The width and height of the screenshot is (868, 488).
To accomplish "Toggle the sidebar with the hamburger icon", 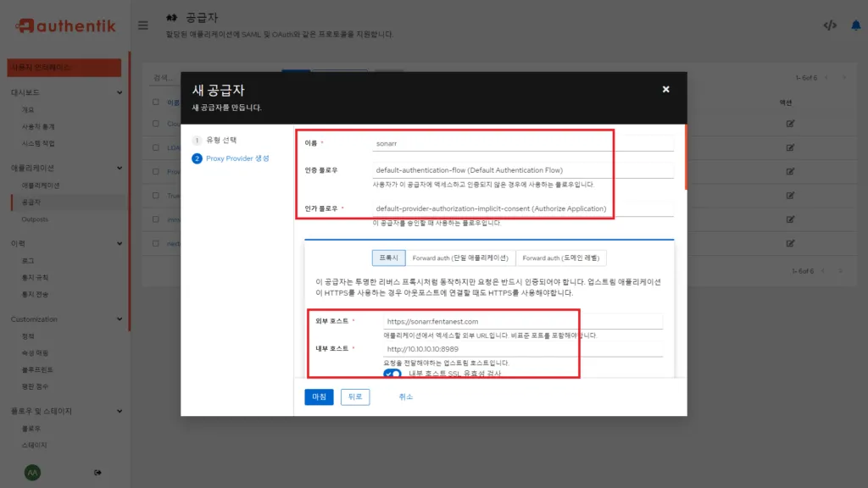I will point(142,25).
